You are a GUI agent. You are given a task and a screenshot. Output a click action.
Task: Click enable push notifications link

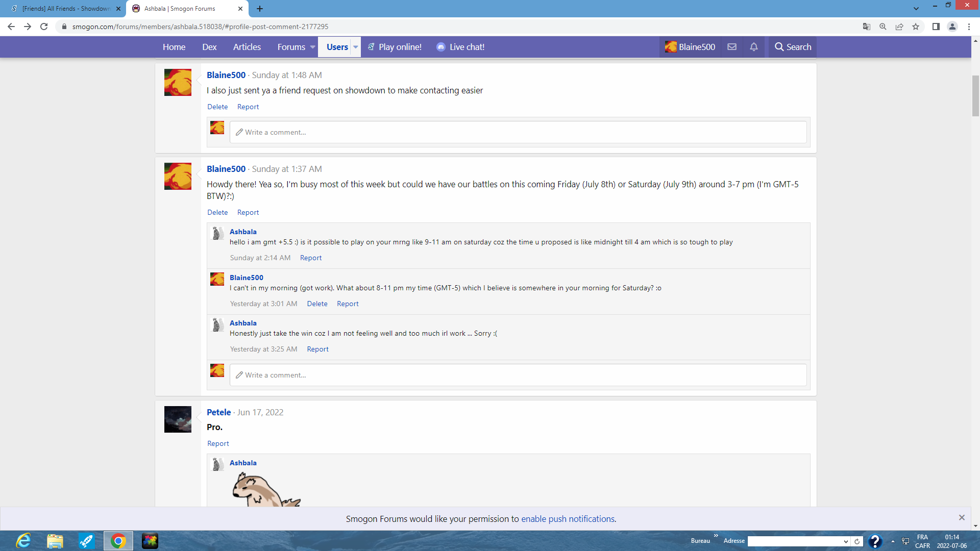[x=568, y=519]
